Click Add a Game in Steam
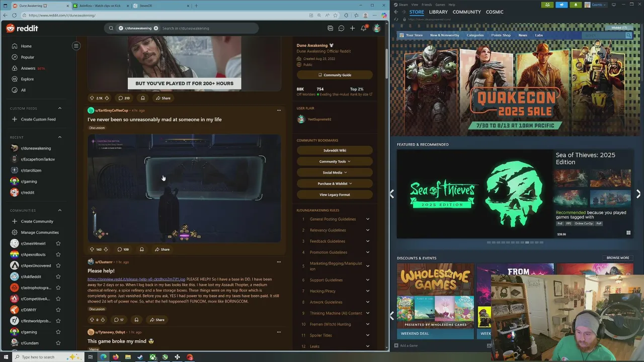This screenshot has width=644, height=362. point(406,345)
